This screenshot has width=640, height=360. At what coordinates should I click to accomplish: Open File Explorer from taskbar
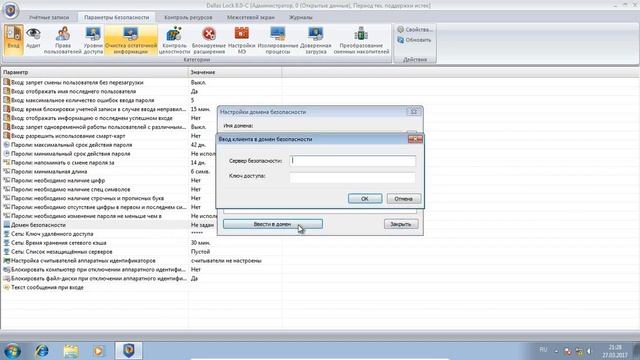(71, 351)
